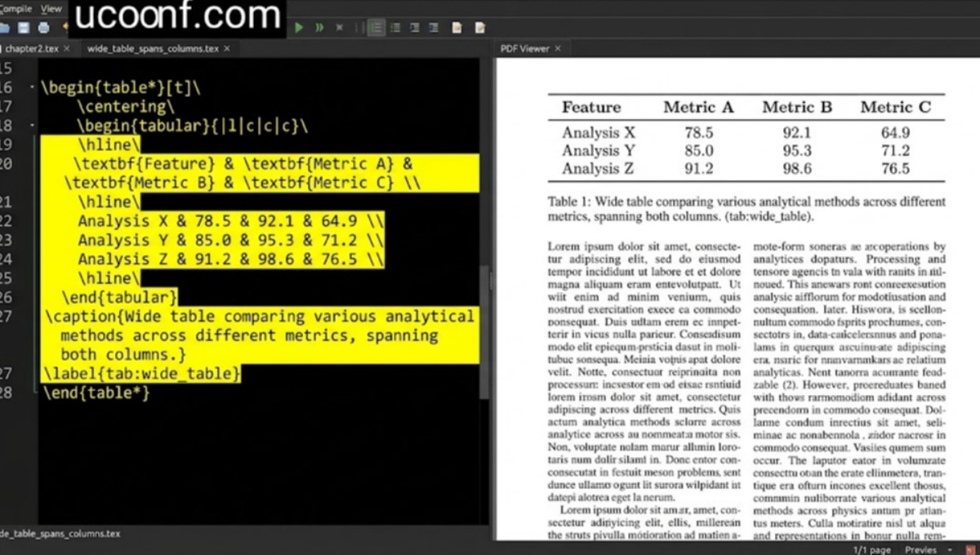Click the \end{table*} line
The height and width of the screenshot is (555, 980).
click(x=97, y=393)
